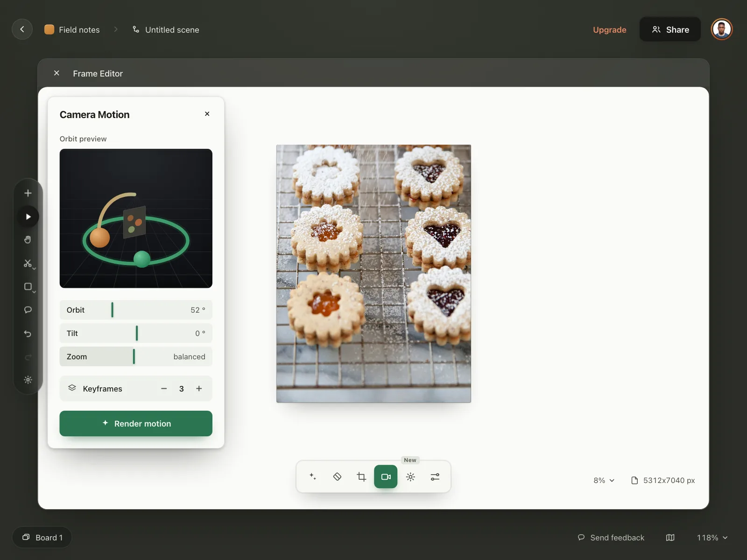
Task: Open the rectangle shape tool
Action: 28,287
